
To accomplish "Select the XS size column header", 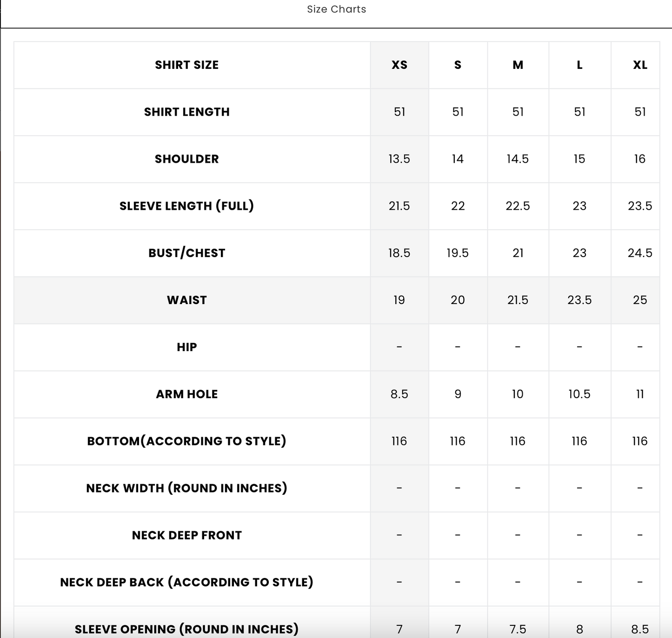I will [399, 65].
